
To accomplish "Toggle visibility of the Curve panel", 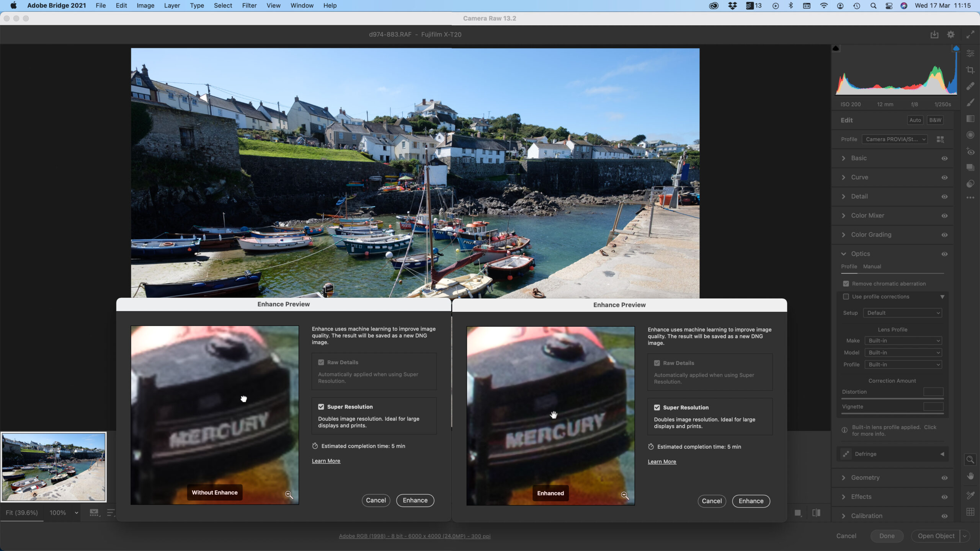I will (944, 177).
